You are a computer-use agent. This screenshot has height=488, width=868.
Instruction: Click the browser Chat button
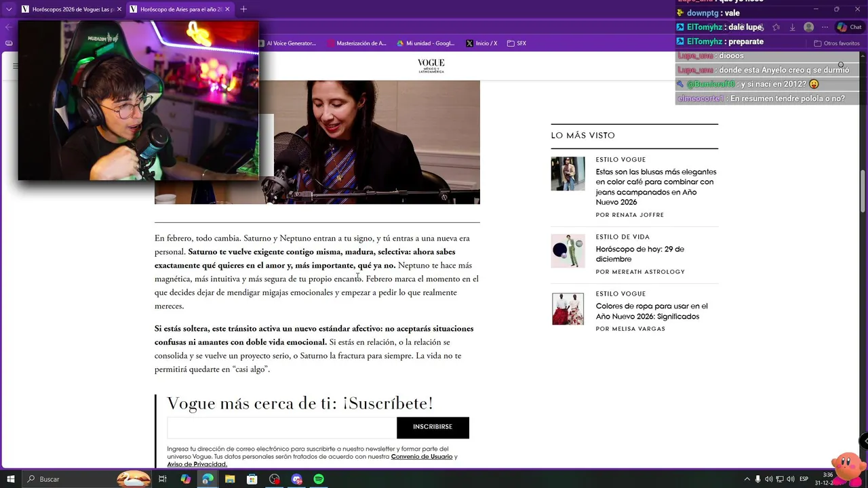tap(850, 27)
